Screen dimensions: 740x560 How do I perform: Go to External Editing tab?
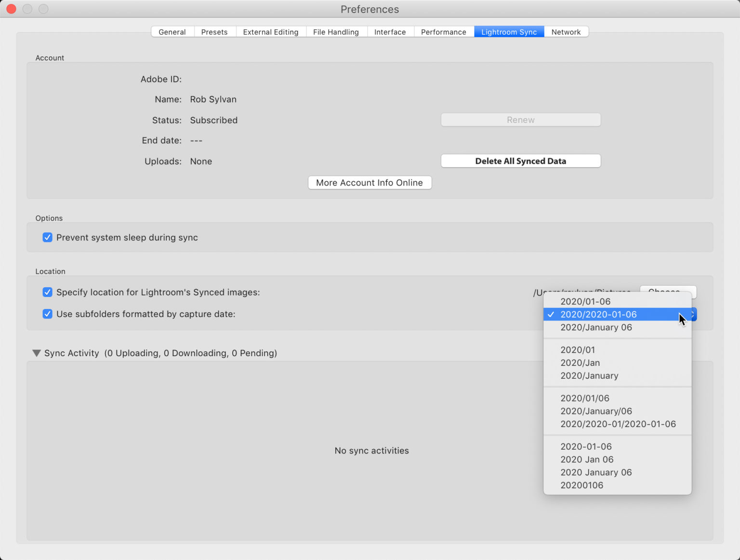tap(270, 32)
